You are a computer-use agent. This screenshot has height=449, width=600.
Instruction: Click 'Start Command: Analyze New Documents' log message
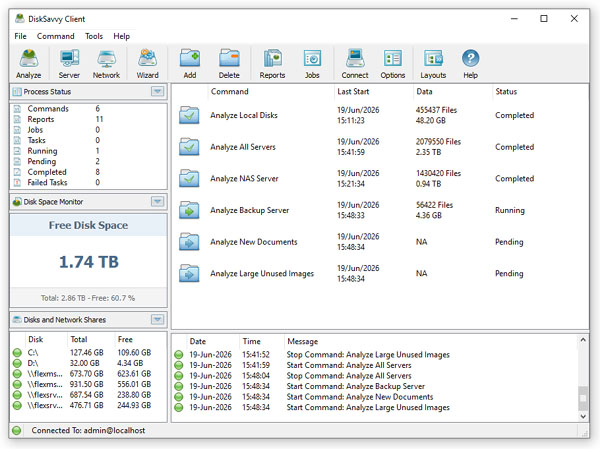coord(360,397)
